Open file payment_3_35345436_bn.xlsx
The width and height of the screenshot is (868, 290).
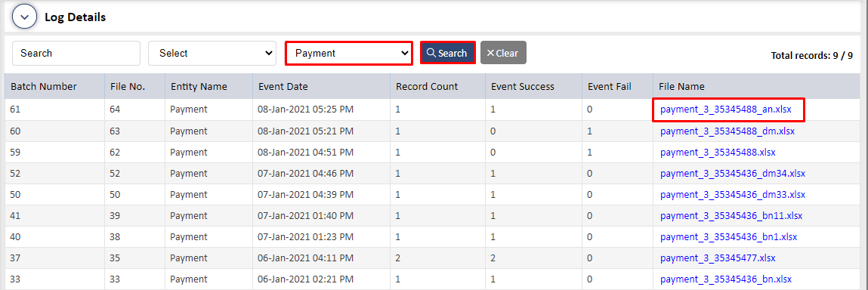point(726,279)
